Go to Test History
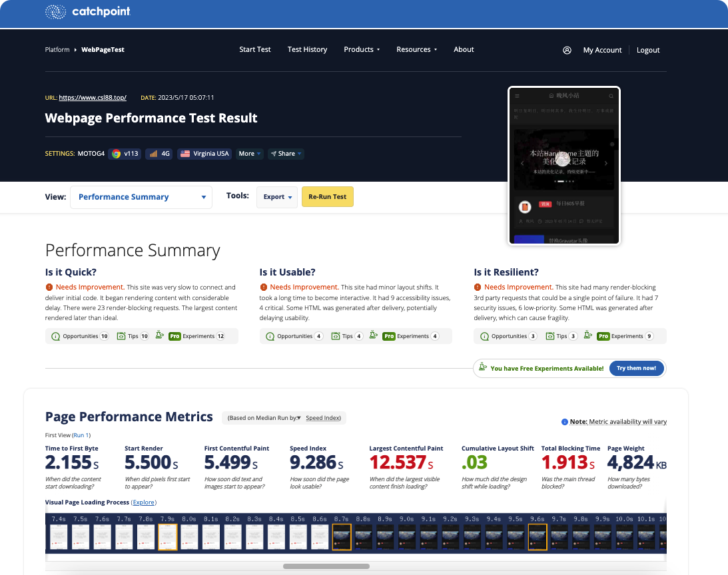 (307, 49)
